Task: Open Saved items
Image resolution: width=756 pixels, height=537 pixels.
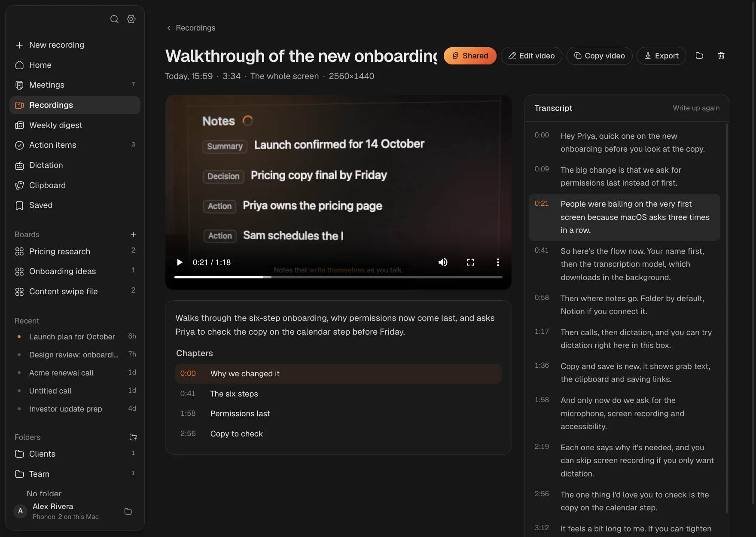Action: [75, 205]
